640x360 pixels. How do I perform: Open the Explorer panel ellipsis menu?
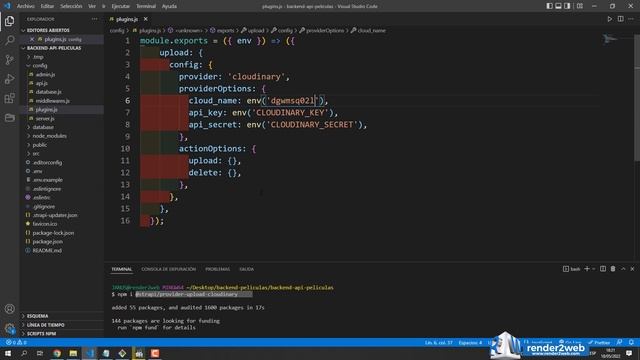coord(95,19)
